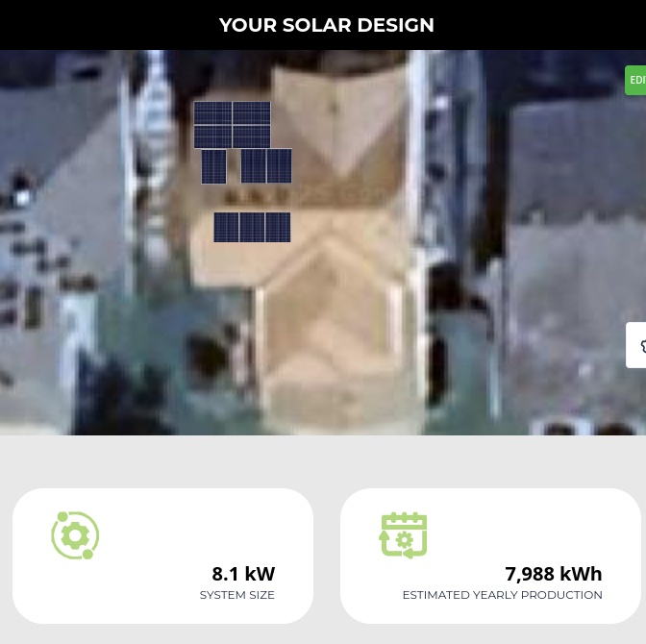Select the single standalone solar panel
This screenshot has width=646, height=644.
[213, 166]
